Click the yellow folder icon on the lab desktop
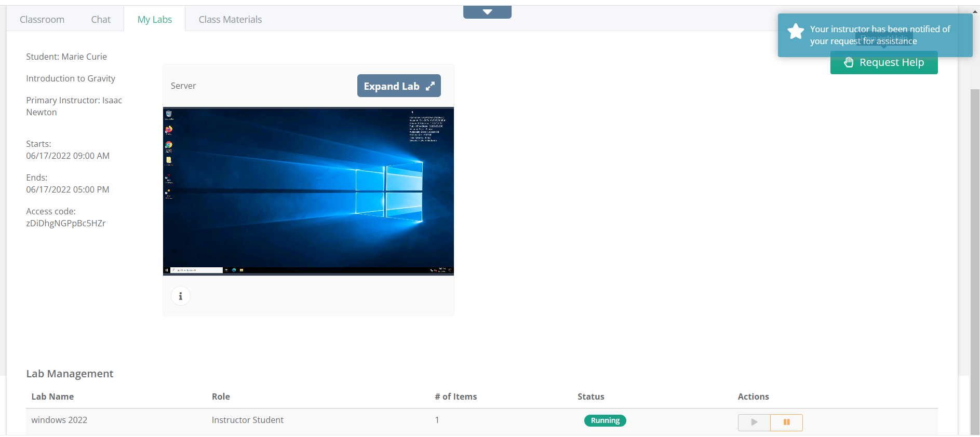The width and height of the screenshot is (980, 437). (169, 160)
